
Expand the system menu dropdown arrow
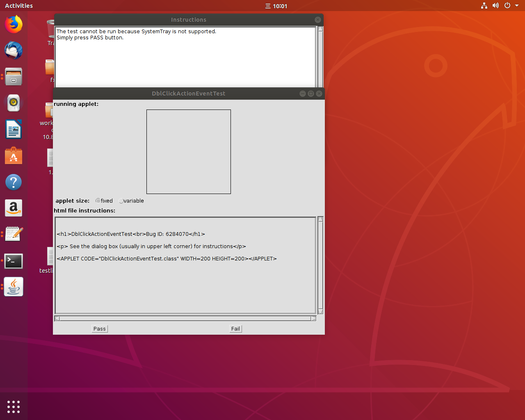[x=517, y=6]
